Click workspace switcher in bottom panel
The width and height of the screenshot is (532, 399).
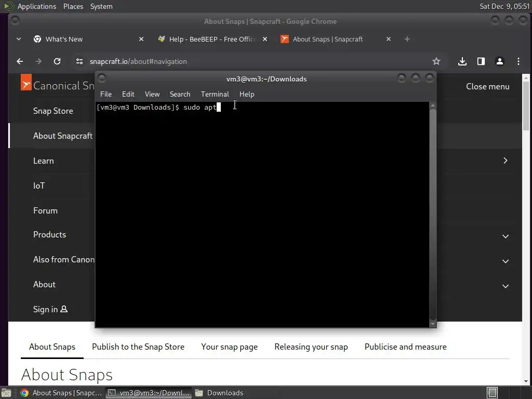pyautogui.click(x=492, y=393)
